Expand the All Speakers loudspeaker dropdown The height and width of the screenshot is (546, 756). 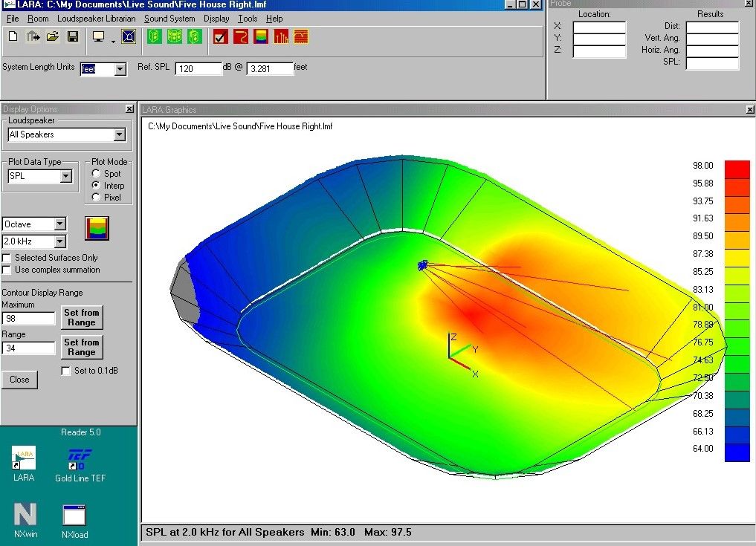tap(119, 135)
